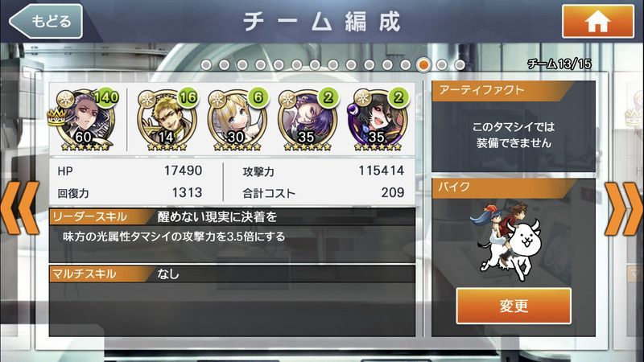Tap the home icon button
644x362 pixels.
tap(597, 22)
